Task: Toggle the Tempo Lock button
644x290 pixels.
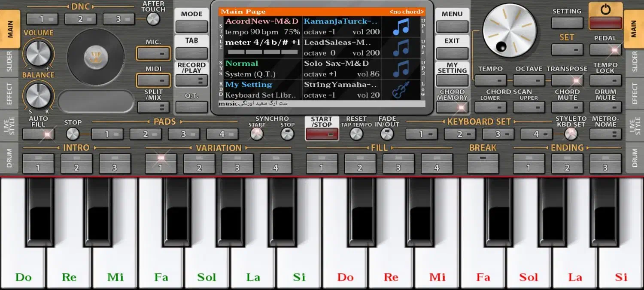Action: [605, 80]
